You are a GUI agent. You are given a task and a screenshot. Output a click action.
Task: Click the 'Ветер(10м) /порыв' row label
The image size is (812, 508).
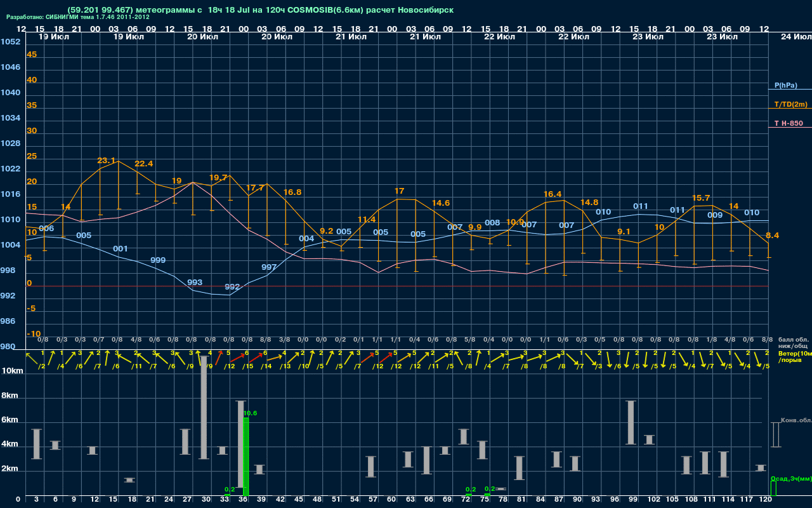click(795, 356)
